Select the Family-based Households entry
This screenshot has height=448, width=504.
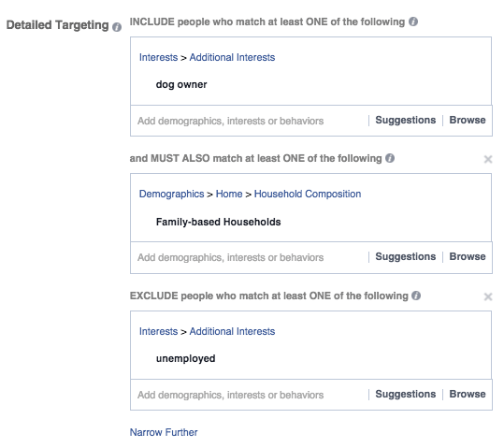tap(218, 222)
